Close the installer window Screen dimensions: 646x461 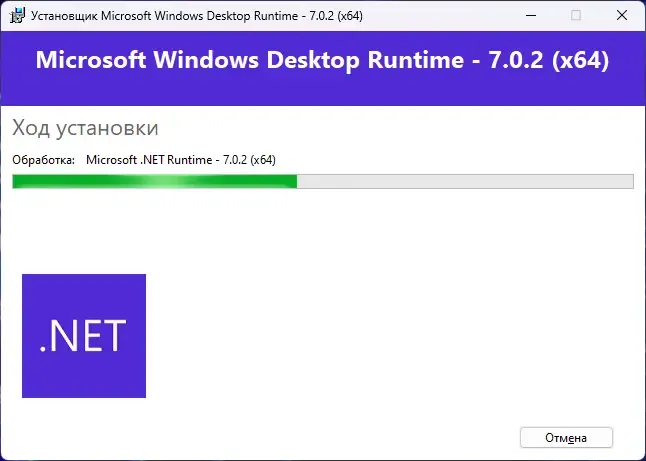[x=622, y=16]
